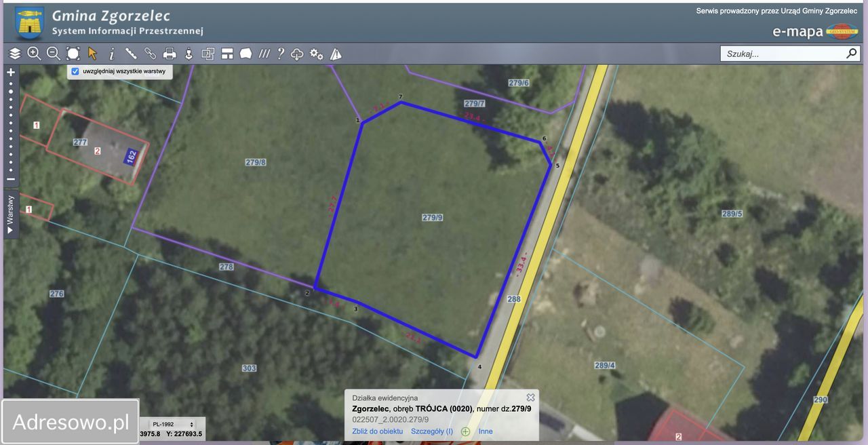The width and height of the screenshot is (868, 445).
Task: Select the zoom in magnifier tool
Action: pos(34,54)
